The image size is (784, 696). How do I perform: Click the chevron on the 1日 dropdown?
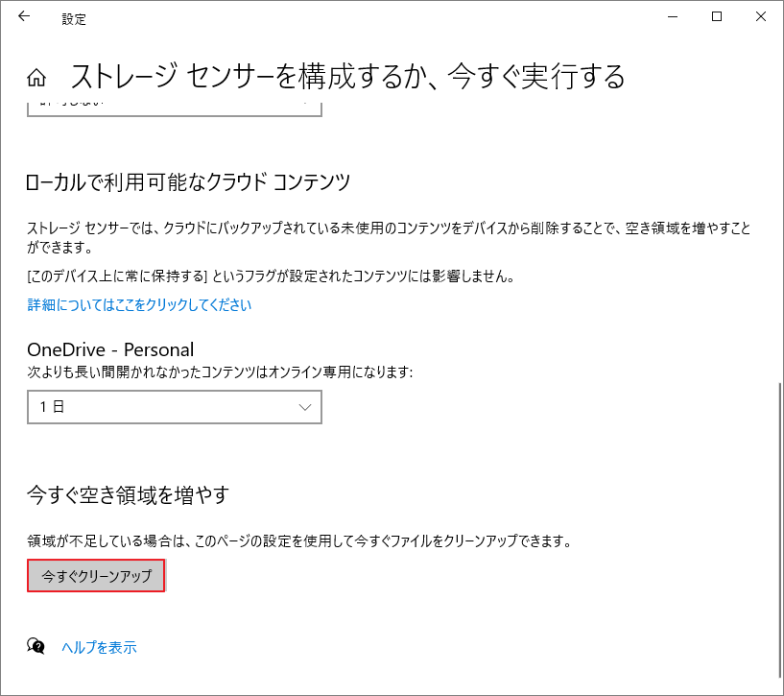click(x=305, y=407)
